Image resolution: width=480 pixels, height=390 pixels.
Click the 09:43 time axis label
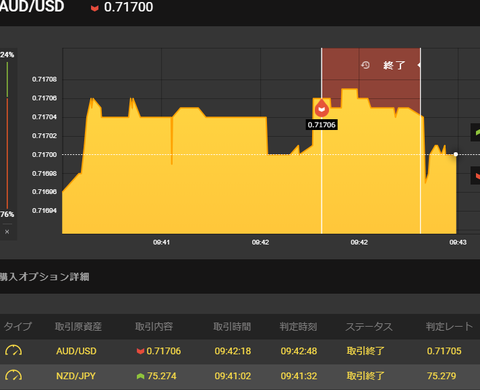click(458, 242)
